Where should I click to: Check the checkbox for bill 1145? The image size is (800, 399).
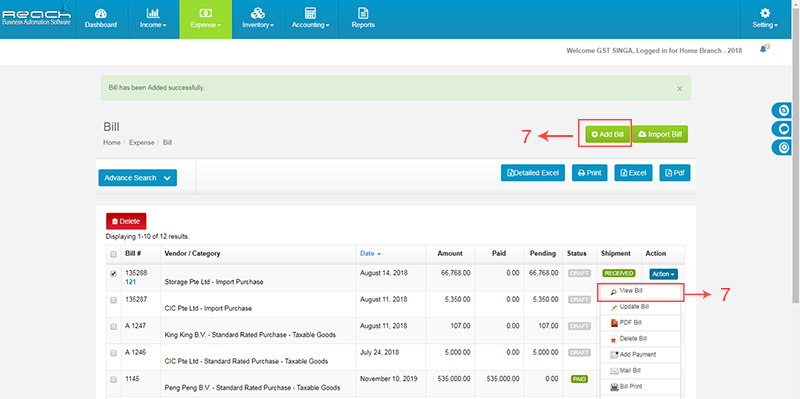[x=113, y=380]
